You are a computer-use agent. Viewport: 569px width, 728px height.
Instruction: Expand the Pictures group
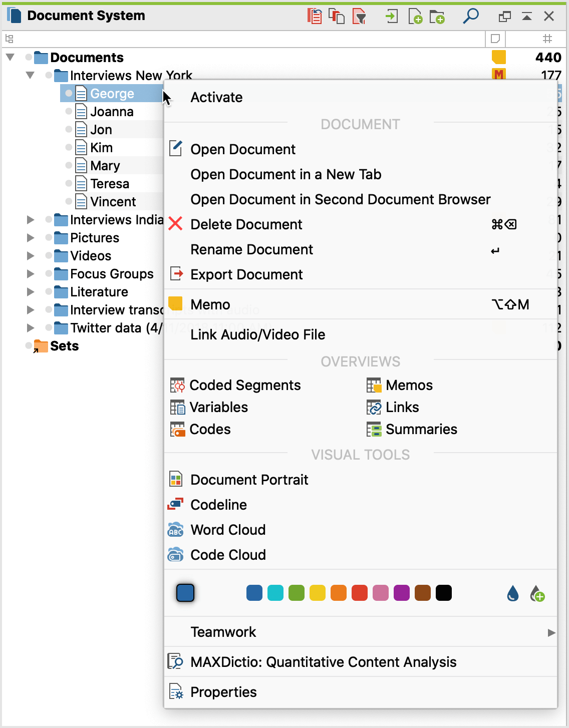click(30, 237)
